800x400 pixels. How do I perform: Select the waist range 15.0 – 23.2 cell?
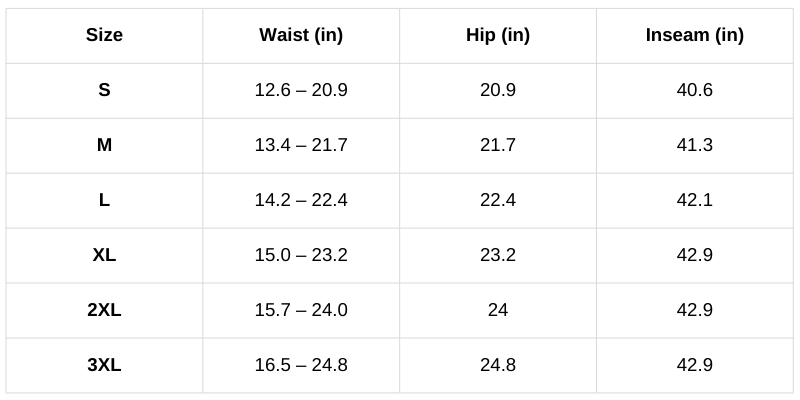coord(301,255)
